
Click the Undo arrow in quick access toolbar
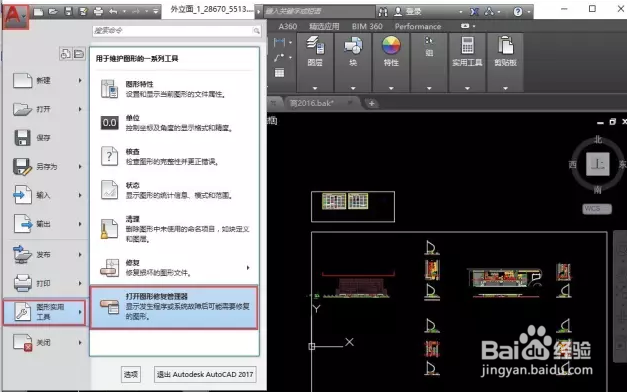coord(113,12)
